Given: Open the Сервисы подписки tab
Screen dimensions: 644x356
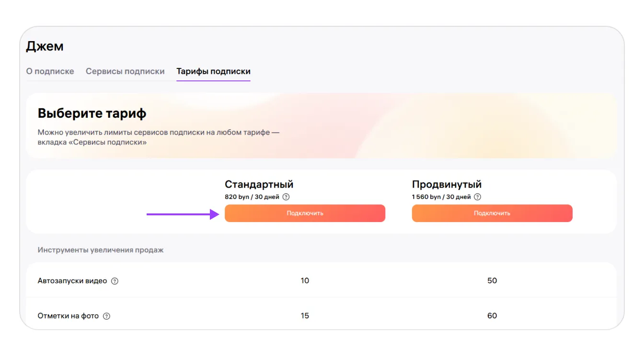Looking at the screenshot, I should pyautogui.click(x=125, y=71).
